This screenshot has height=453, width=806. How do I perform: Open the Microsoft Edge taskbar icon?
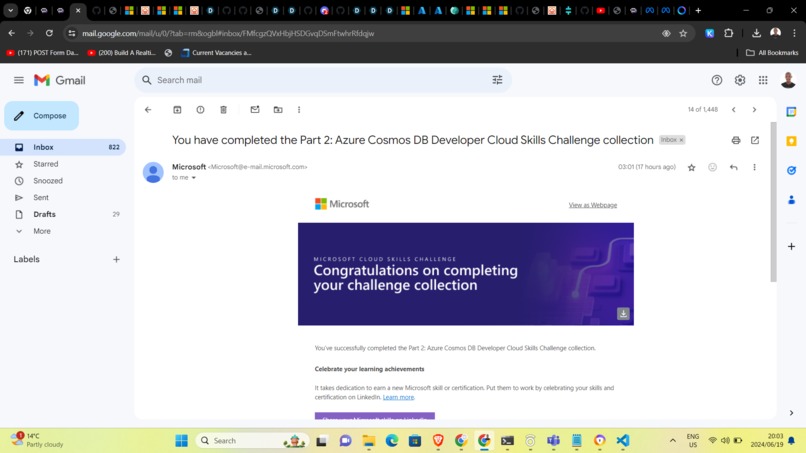coord(392,441)
